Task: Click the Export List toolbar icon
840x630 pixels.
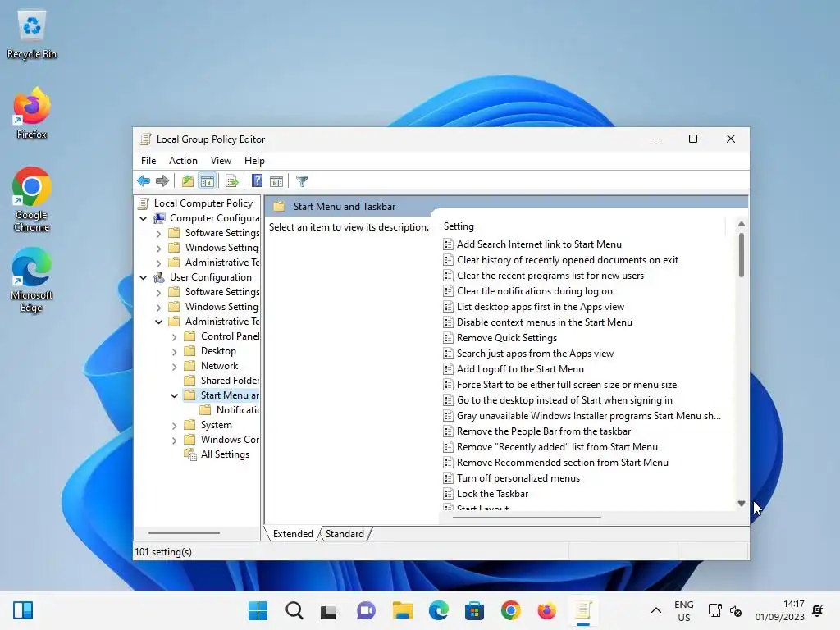Action: coord(232,181)
